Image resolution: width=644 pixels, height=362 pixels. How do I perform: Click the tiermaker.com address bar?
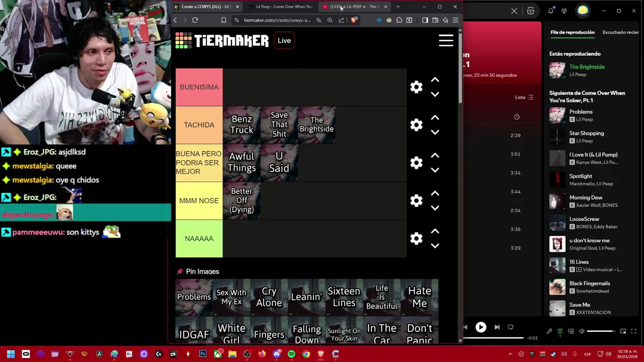pyautogui.click(x=277, y=20)
